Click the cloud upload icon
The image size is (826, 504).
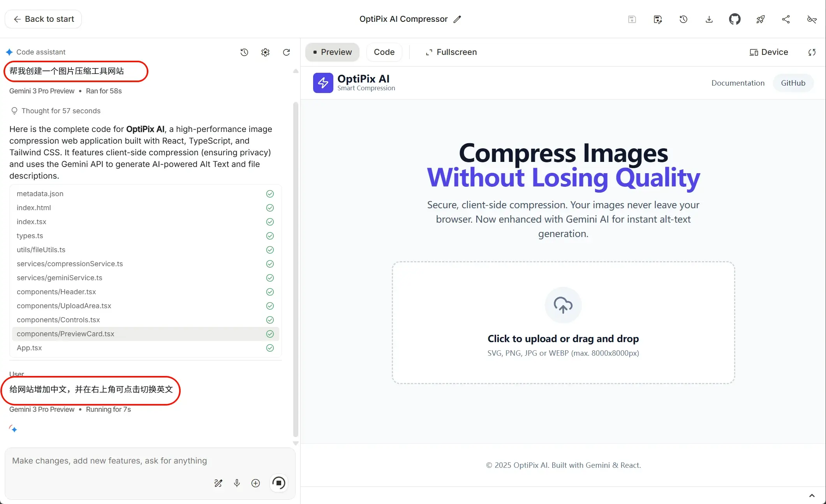[563, 305]
